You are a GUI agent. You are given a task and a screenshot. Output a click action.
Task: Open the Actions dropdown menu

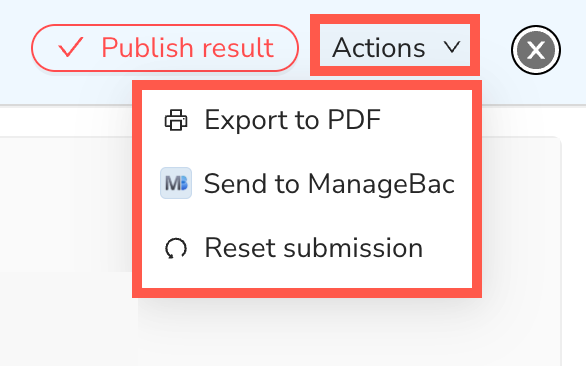[395, 45]
